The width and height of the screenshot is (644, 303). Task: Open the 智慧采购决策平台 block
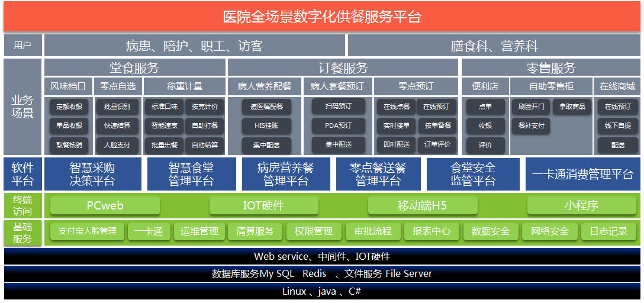point(92,174)
